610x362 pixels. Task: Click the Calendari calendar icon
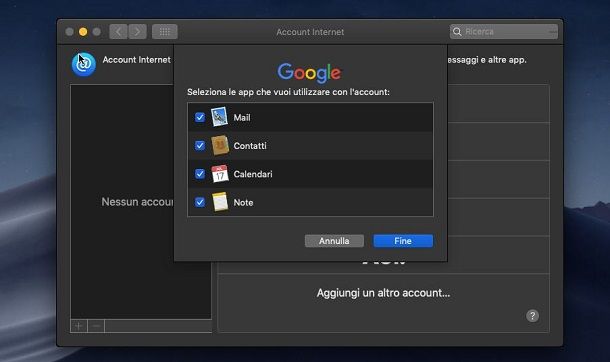(220, 174)
